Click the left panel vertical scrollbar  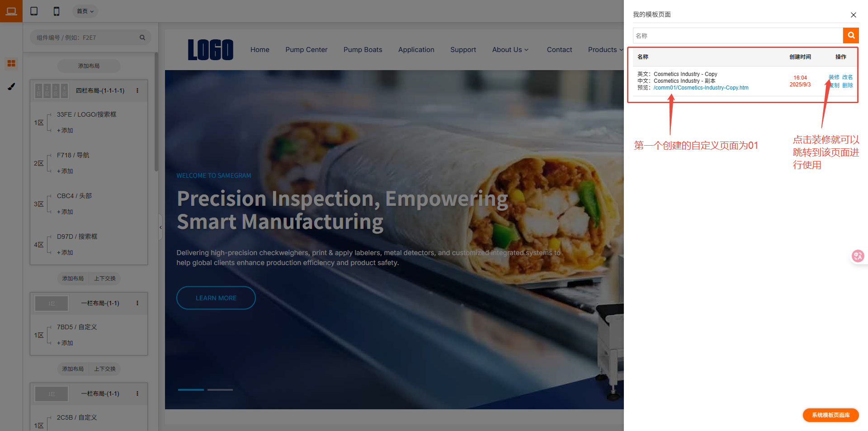(x=156, y=112)
